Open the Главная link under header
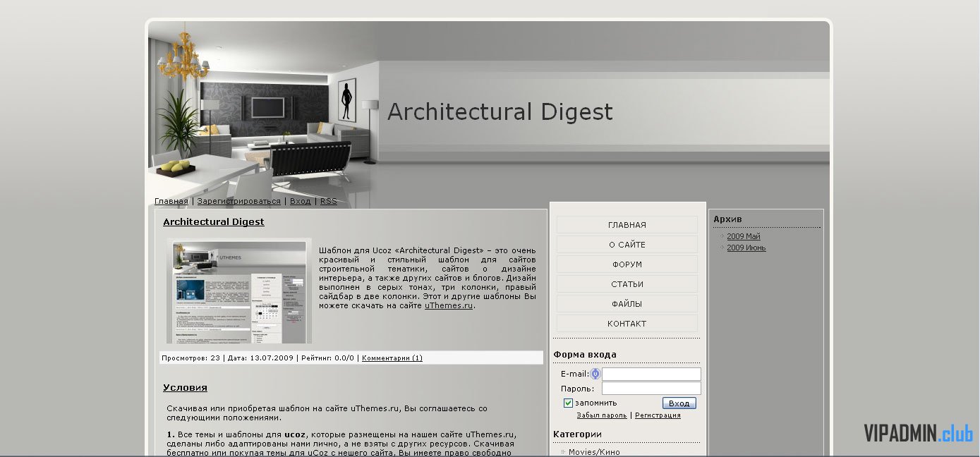The height and width of the screenshot is (457, 980). (x=171, y=201)
